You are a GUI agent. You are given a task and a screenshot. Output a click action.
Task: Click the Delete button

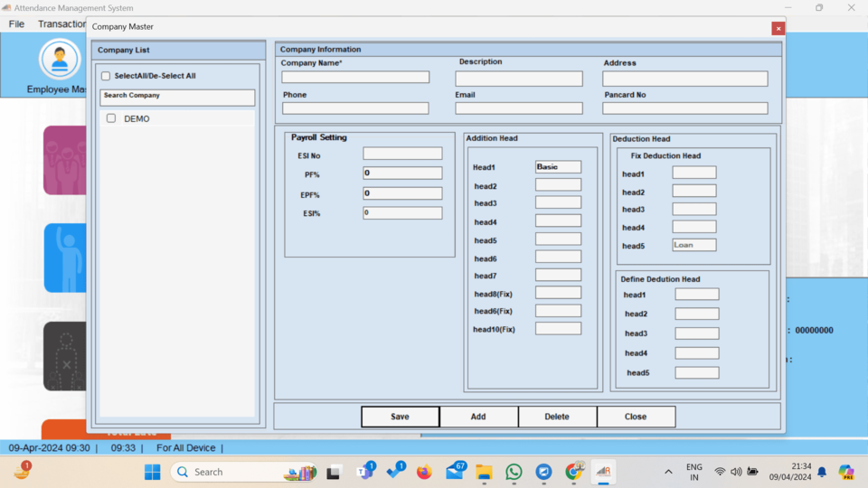click(558, 417)
